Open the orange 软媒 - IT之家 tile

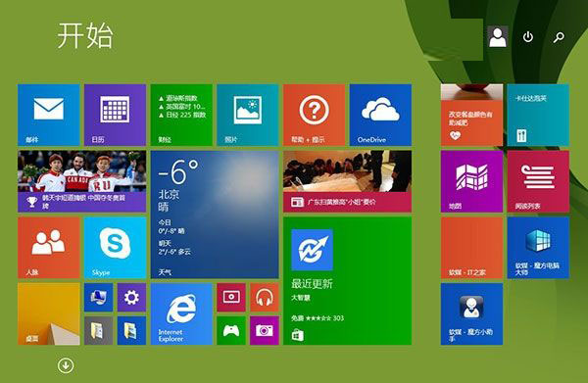coord(471,248)
